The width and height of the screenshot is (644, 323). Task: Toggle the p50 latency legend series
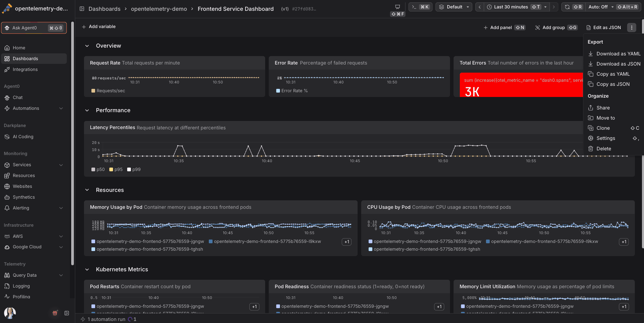(98, 169)
